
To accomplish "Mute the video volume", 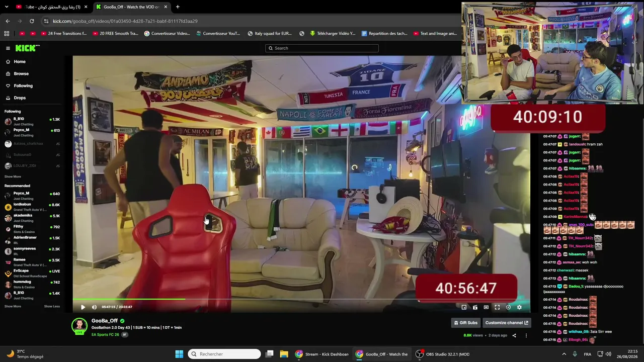I will click(x=94, y=307).
